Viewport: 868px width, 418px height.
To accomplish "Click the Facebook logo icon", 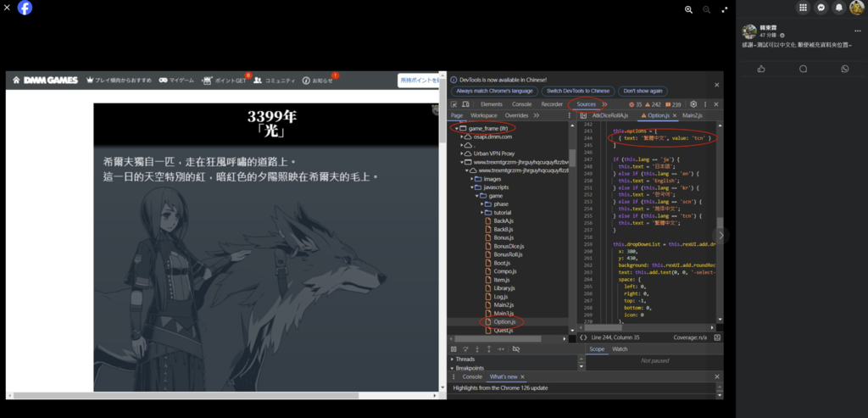I will 25,7.
